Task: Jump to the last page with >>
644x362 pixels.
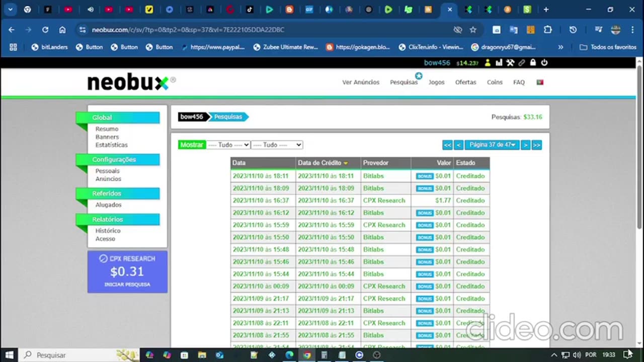Action: (536, 145)
